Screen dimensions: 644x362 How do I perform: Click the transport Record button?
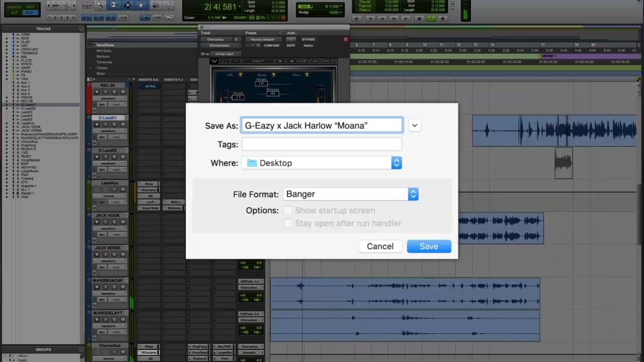[443, 19]
